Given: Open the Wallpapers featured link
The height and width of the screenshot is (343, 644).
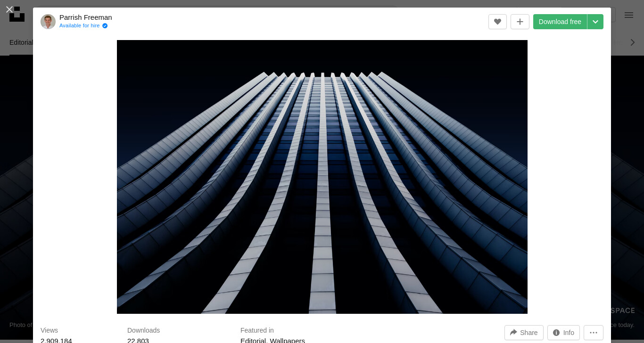Looking at the screenshot, I should click(287, 341).
